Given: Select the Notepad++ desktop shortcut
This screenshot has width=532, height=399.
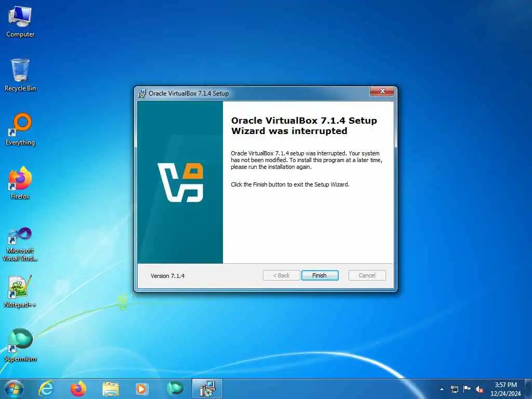Looking at the screenshot, I should (20, 291).
